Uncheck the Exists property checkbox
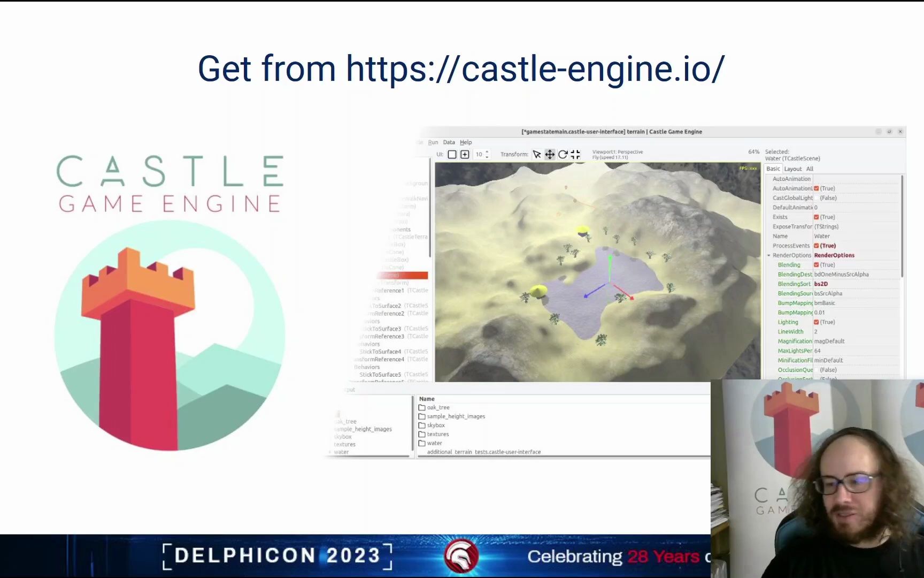The width and height of the screenshot is (924, 578). [816, 217]
